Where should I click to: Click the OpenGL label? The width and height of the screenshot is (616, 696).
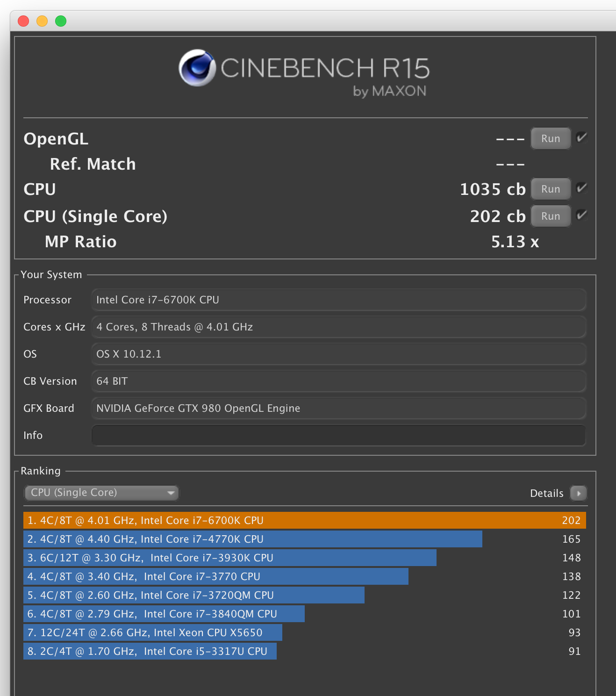56,139
